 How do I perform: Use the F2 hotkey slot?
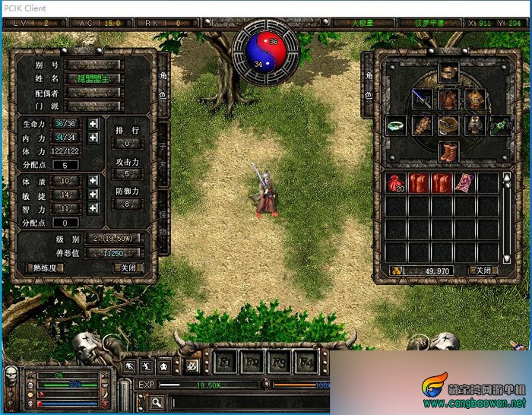[252, 363]
